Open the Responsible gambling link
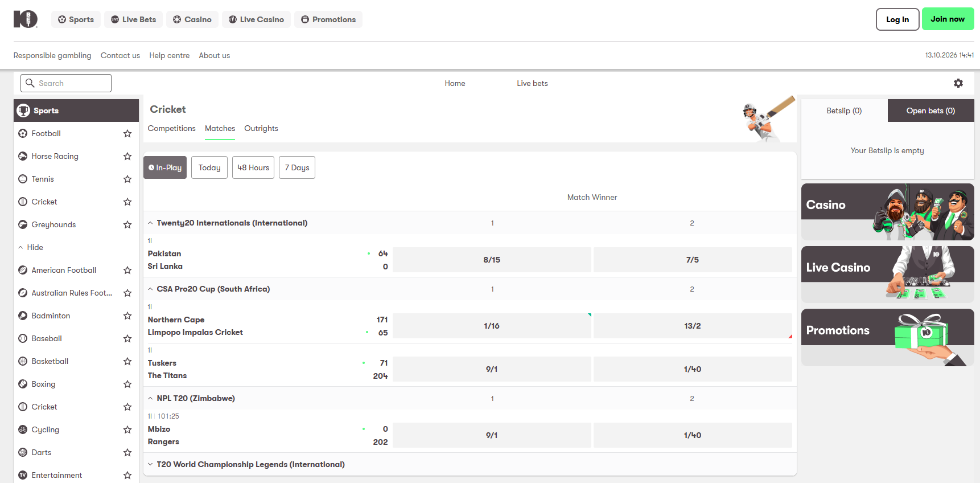The image size is (980, 483). [x=52, y=56]
